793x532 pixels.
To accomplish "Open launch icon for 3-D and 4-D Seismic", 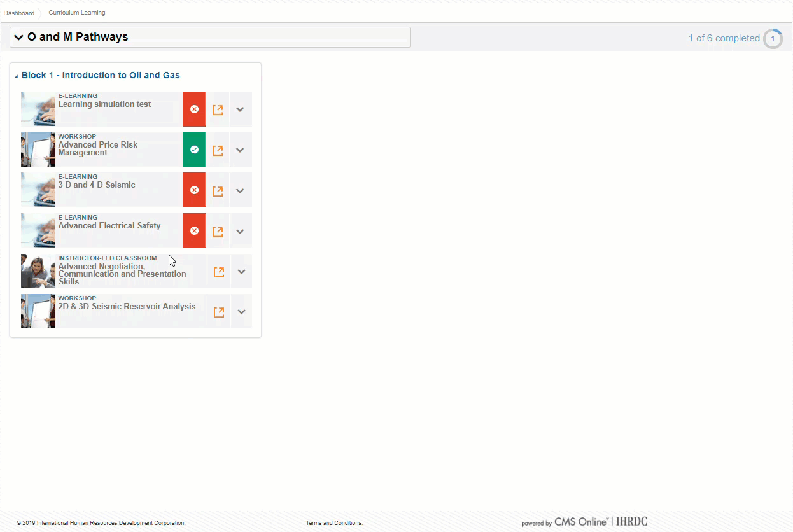I will point(218,190).
